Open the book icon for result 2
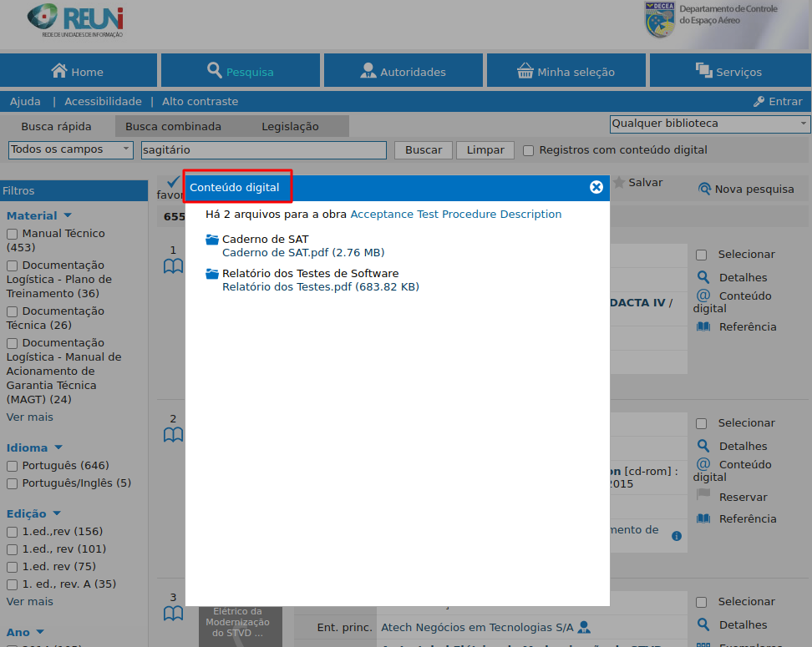 click(x=173, y=435)
